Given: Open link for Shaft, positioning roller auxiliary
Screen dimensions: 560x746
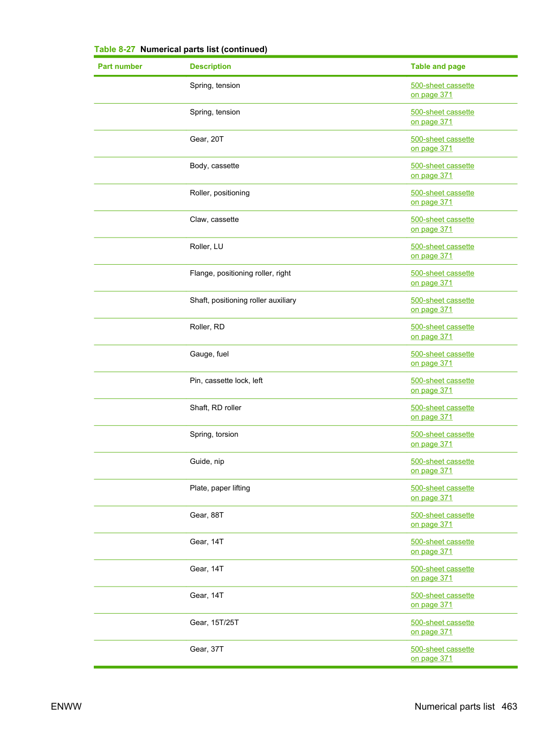Looking at the screenshot, I should click(442, 305).
